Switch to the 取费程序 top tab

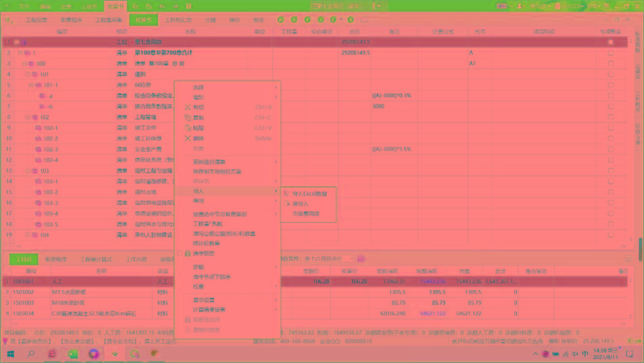[x=72, y=20]
